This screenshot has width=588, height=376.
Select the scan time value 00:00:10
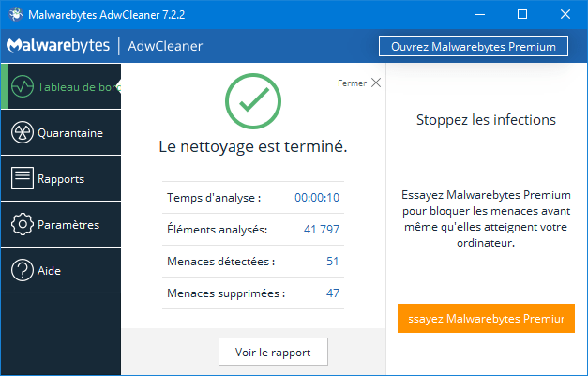317,198
